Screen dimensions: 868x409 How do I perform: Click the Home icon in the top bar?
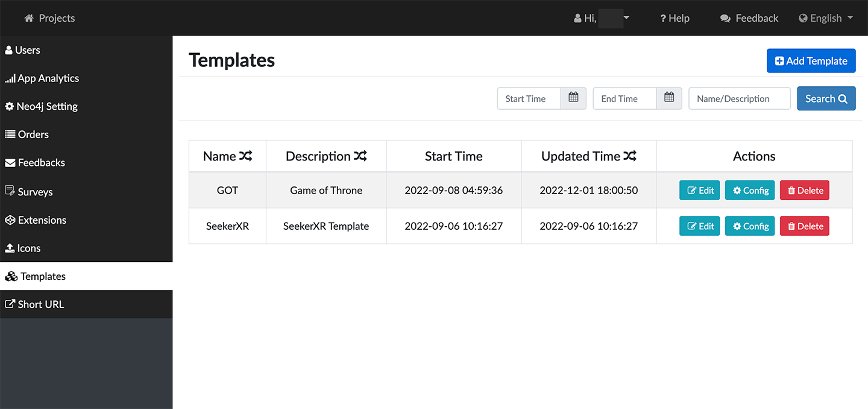tap(28, 17)
